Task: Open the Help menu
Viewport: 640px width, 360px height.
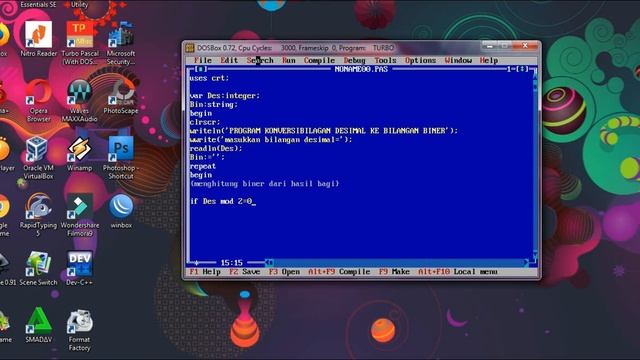Action: pos(489,60)
